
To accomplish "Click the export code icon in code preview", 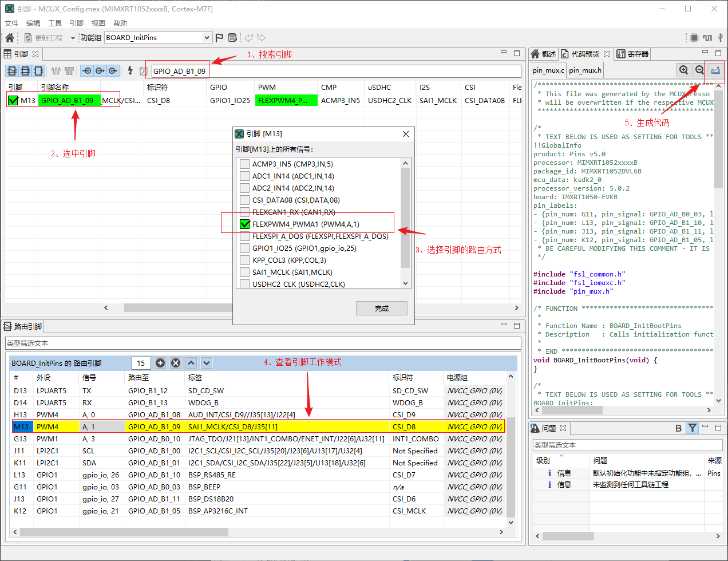I will (715, 70).
